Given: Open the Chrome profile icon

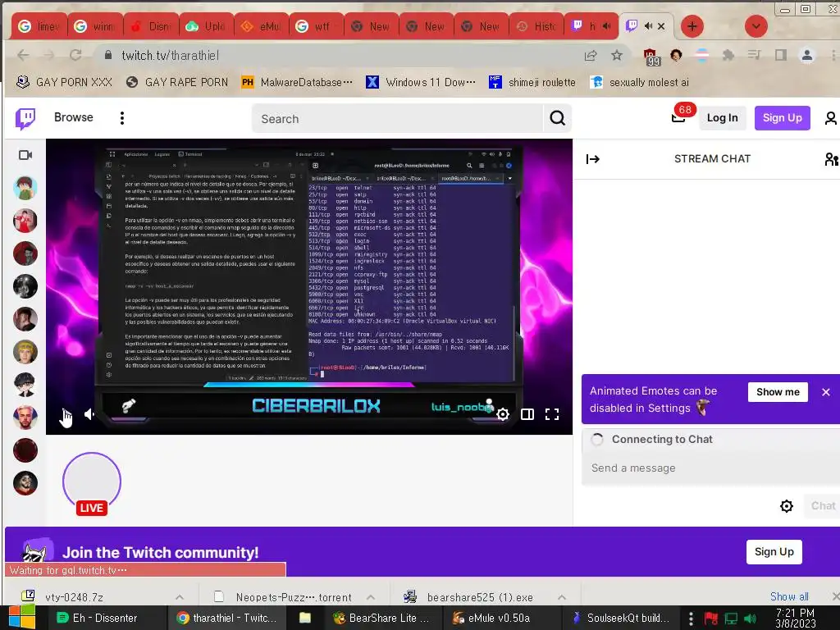Looking at the screenshot, I should 807,55.
